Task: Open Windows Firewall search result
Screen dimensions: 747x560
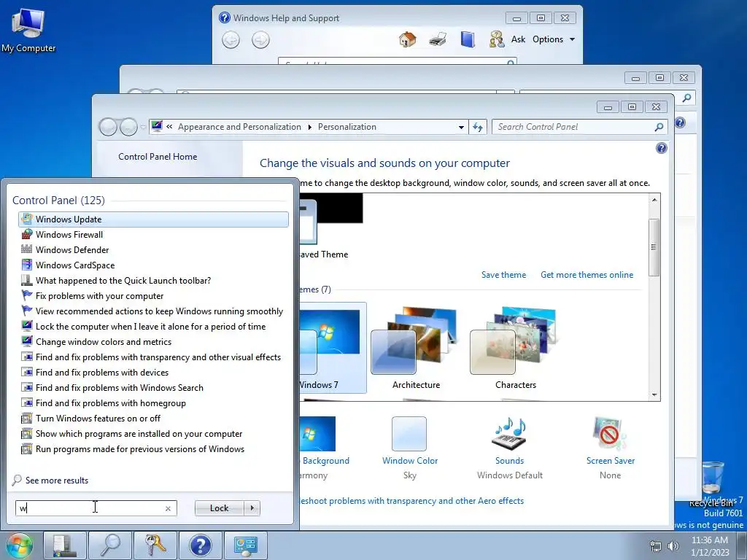Action: tap(153, 234)
